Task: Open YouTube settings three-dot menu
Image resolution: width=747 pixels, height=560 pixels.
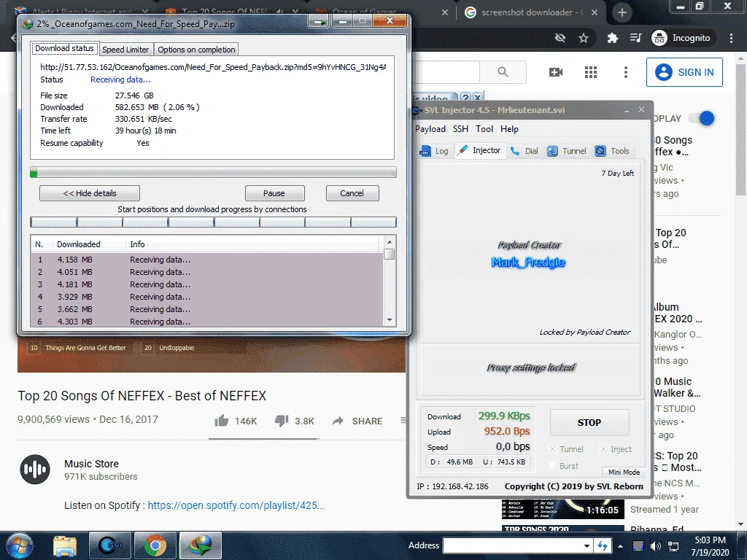Action: (625, 72)
